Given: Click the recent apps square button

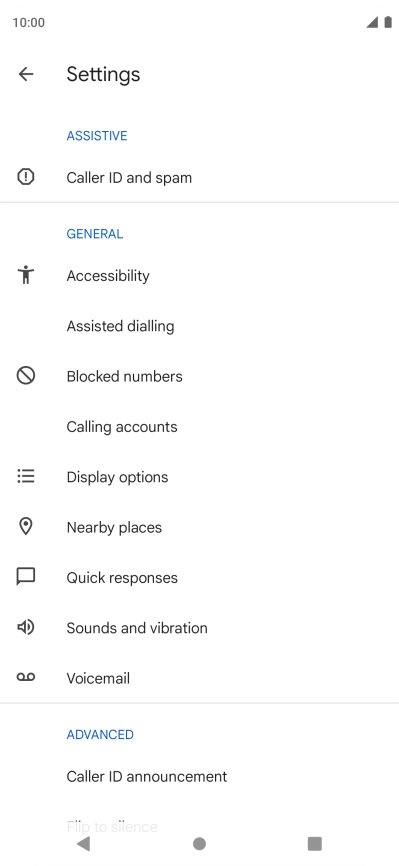Looking at the screenshot, I should pyautogui.click(x=314, y=843).
